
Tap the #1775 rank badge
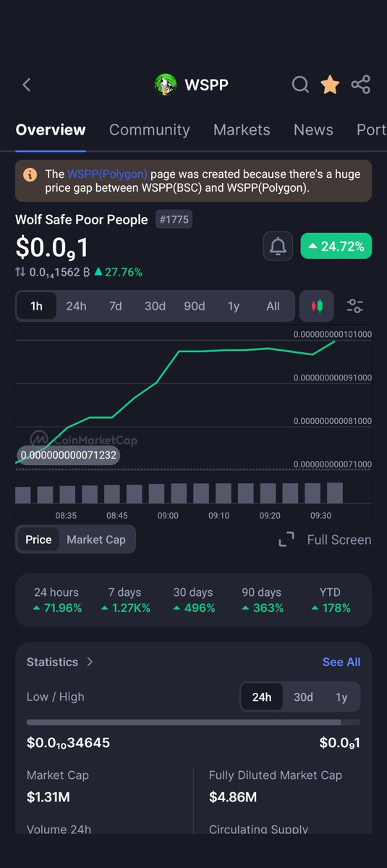tap(174, 219)
